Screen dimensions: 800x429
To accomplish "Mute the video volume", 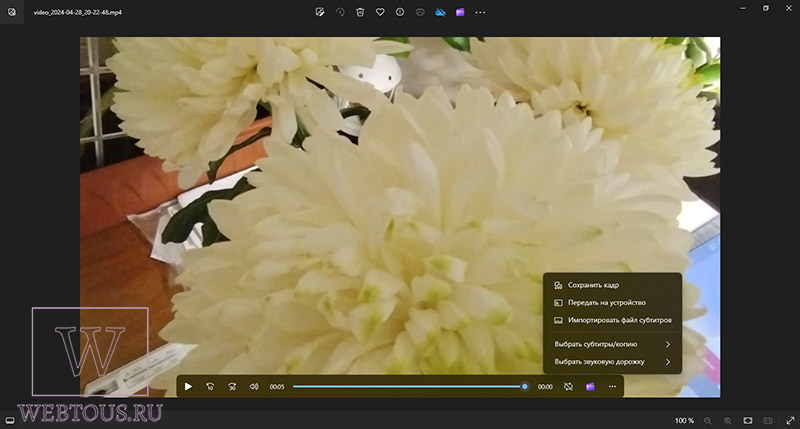I will [254, 387].
